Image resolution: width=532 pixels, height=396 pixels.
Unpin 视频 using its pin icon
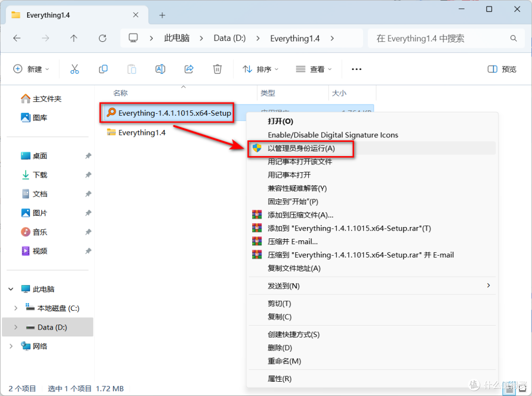coord(88,251)
